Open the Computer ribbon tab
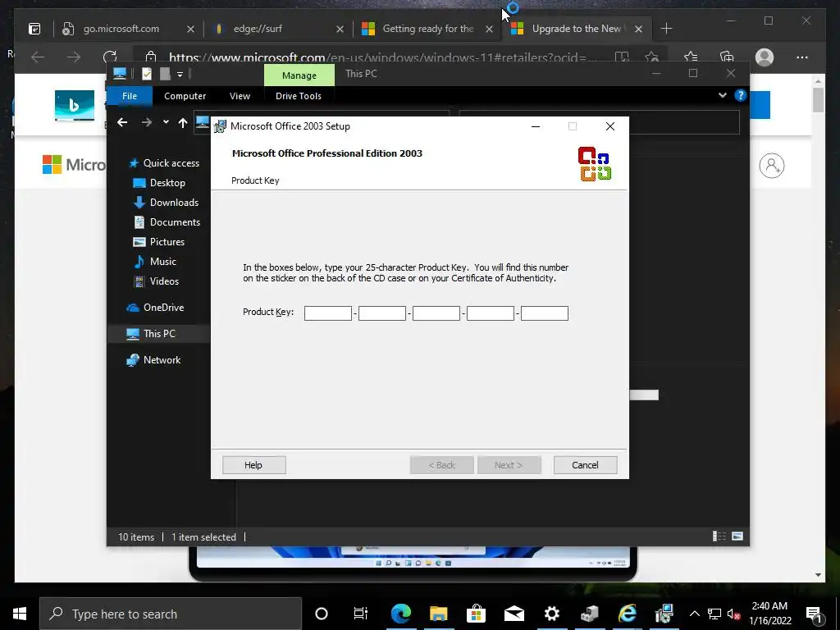Viewport: 840px width, 630px height. (185, 96)
